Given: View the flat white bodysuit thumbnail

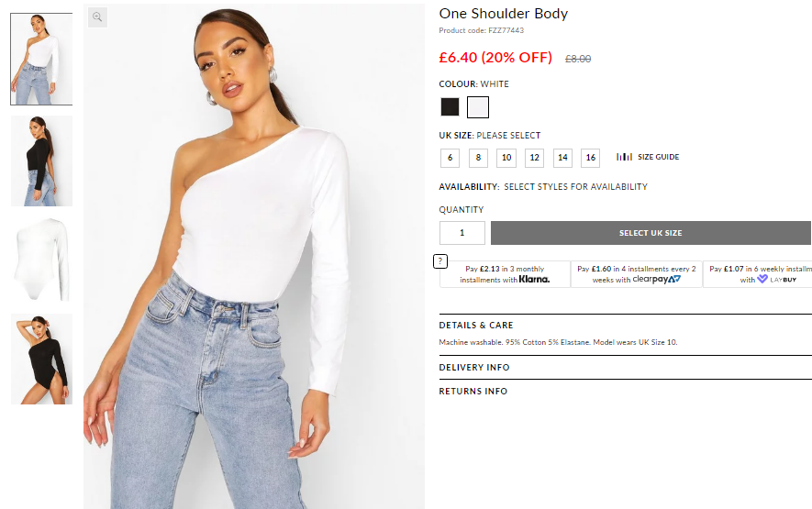Looking at the screenshot, I should coord(42,260).
